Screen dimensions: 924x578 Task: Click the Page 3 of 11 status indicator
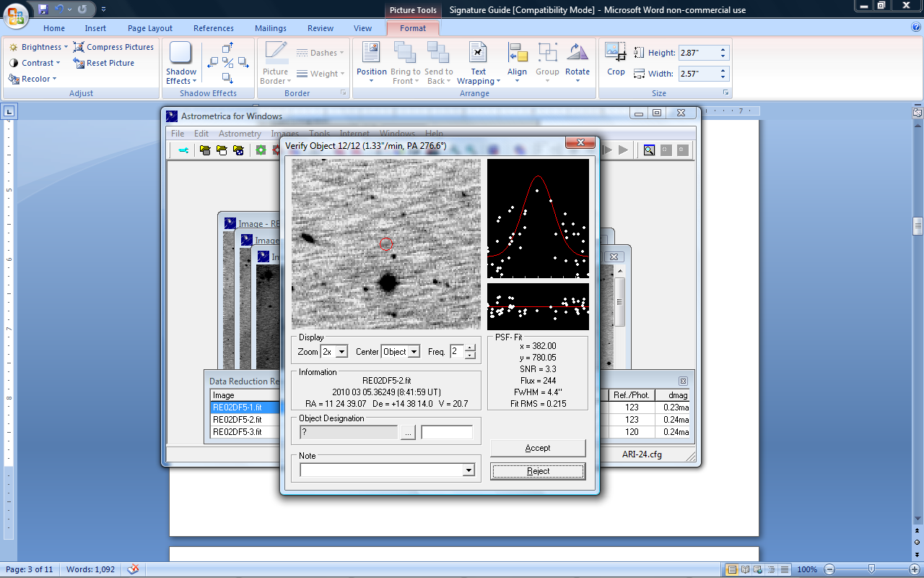[x=30, y=569]
